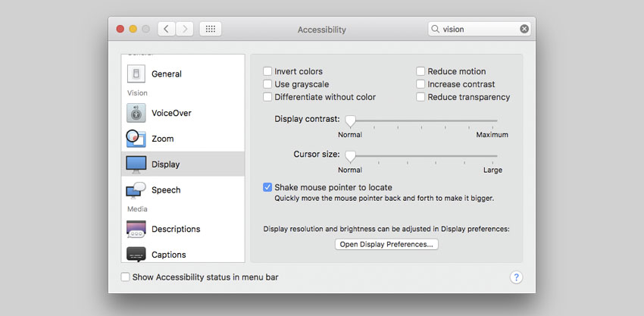Click the help question mark button
This screenshot has width=644, height=316.
(517, 277)
